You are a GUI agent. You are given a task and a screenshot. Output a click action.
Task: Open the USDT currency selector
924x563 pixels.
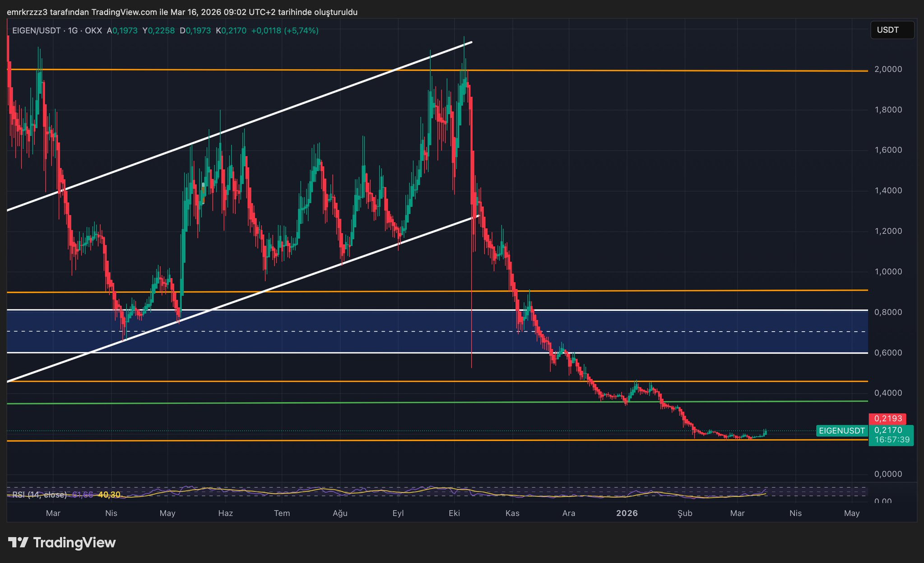891,30
